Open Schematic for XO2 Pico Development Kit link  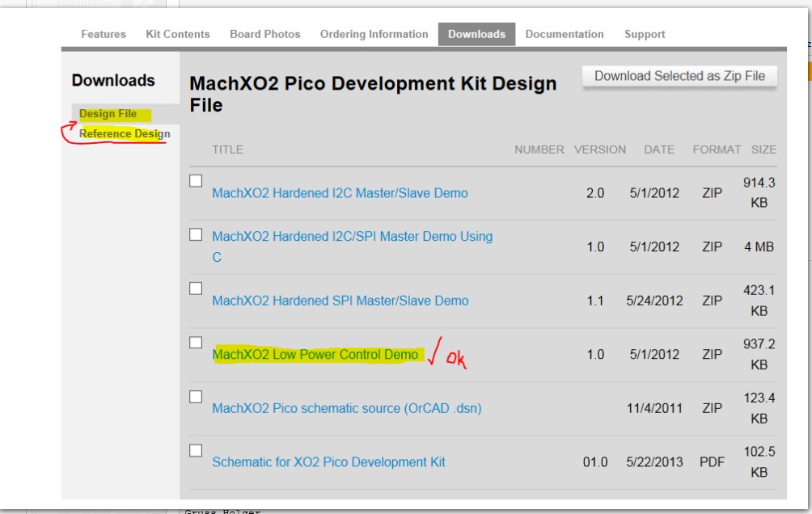[x=328, y=462]
